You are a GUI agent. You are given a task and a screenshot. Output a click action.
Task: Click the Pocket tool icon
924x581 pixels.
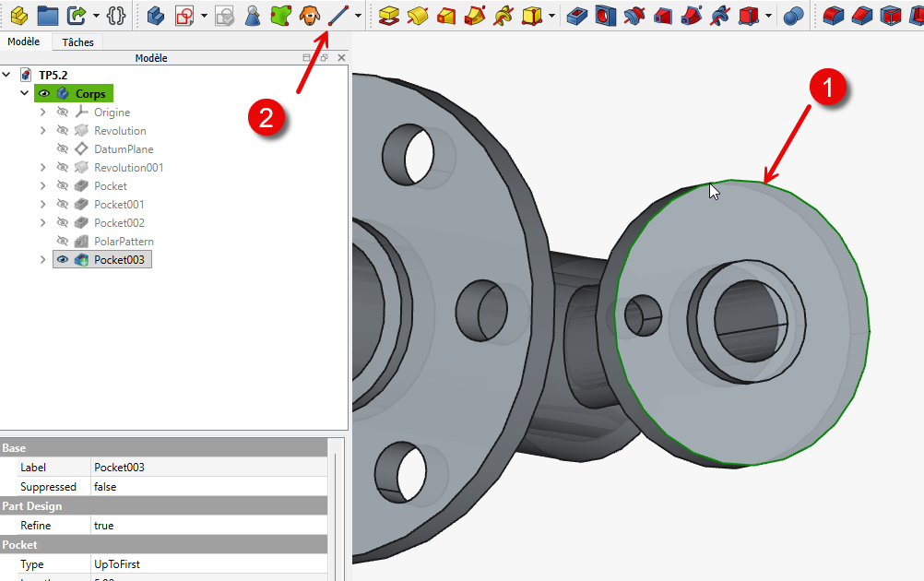[576, 16]
